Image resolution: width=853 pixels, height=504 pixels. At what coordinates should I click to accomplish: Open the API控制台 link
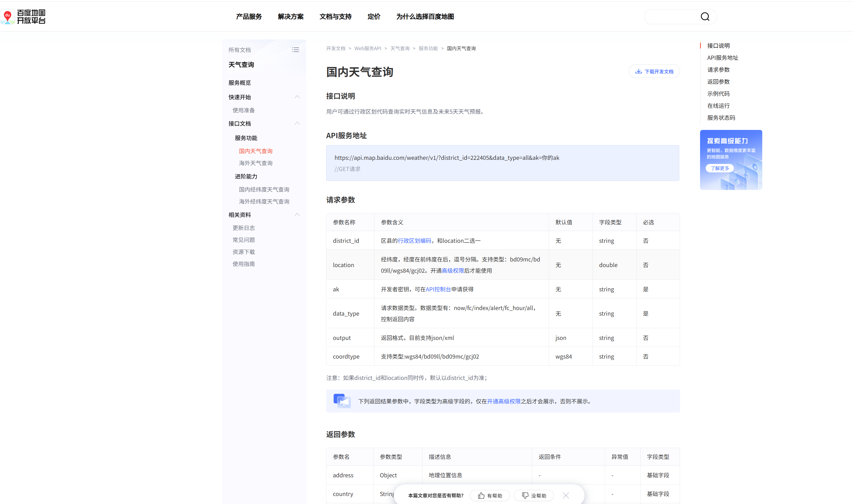[438, 289]
